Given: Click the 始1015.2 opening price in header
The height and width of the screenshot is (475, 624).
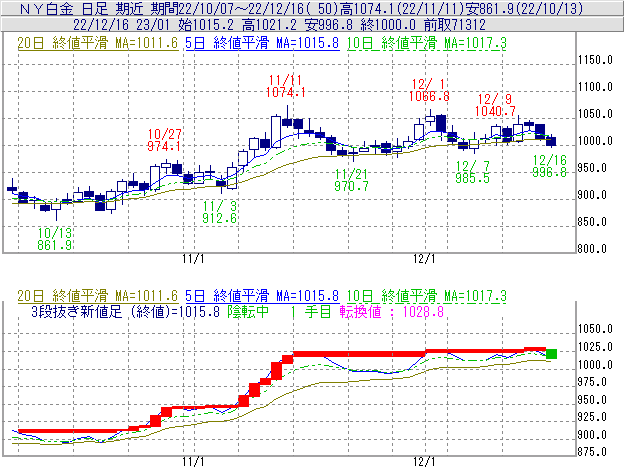Looking at the screenshot, I should (206, 25).
